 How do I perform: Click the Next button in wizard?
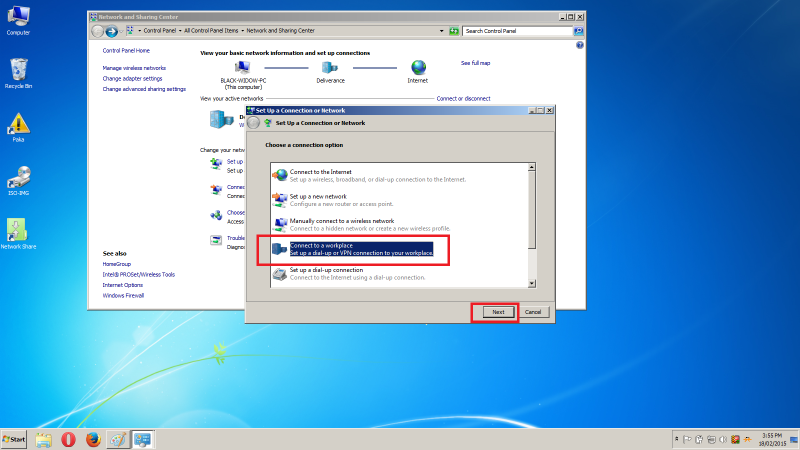(x=497, y=312)
